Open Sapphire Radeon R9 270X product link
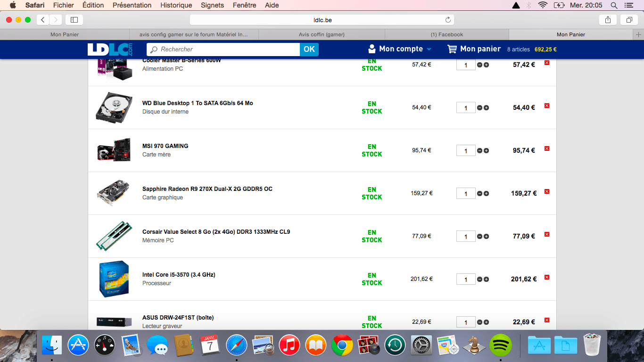This screenshot has height=362, width=644. point(207,189)
